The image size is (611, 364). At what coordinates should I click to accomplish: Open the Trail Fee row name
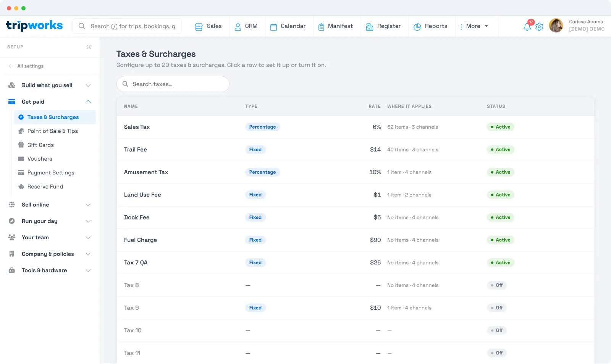pos(135,150)
